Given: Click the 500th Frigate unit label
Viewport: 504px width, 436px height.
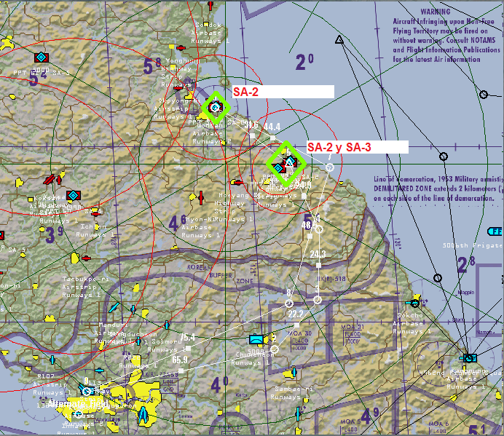Looking at the screenshot, I should [473, 245].
